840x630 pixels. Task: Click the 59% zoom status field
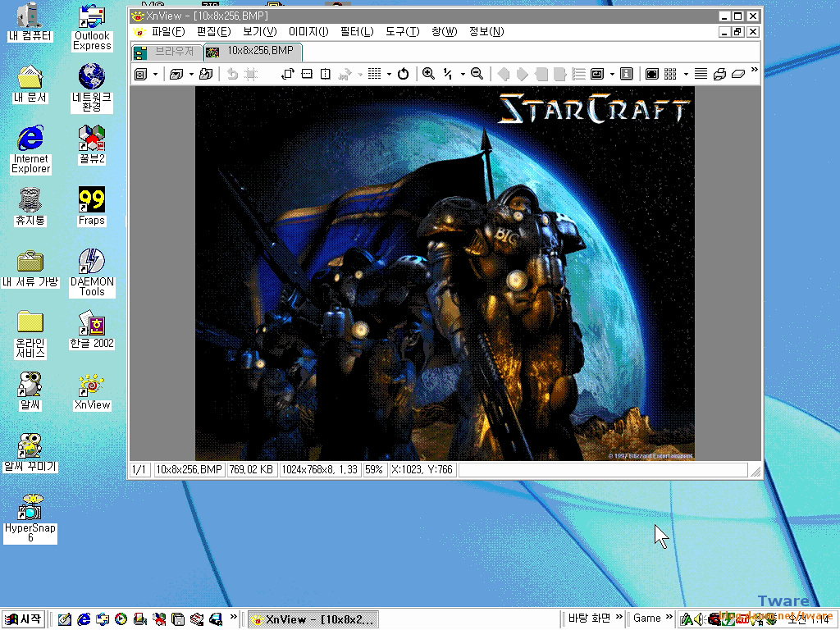tap(374, 470)
